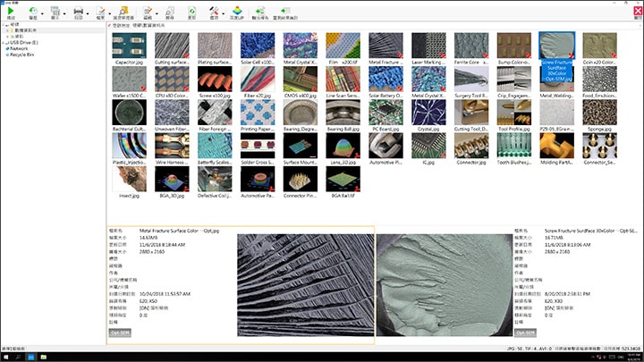
Task: Select Network in the folder tree
Action: coord(18,47)
